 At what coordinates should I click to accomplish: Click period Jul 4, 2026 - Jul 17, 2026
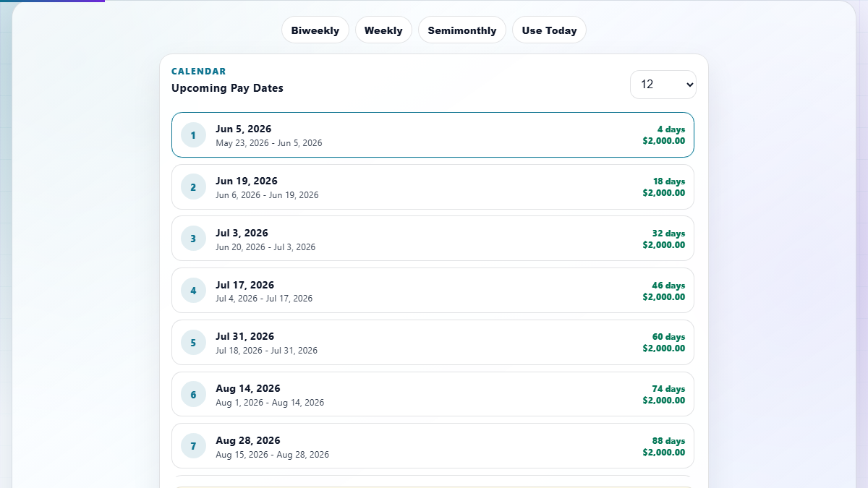click(264, 299)
